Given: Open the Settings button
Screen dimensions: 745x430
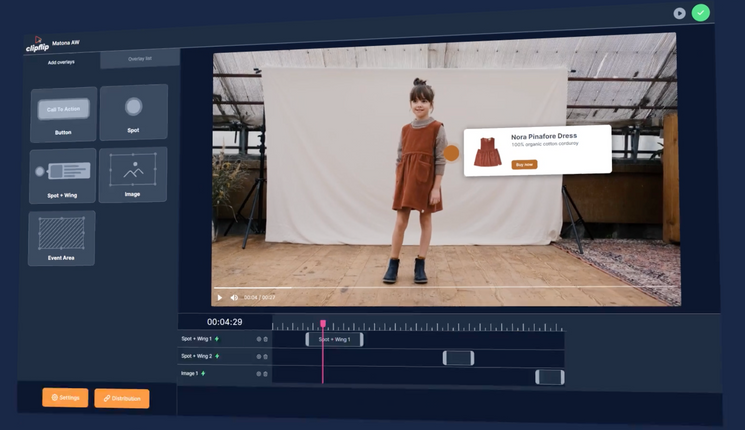Looking at the screenshot, I should [x=65, y=397].
